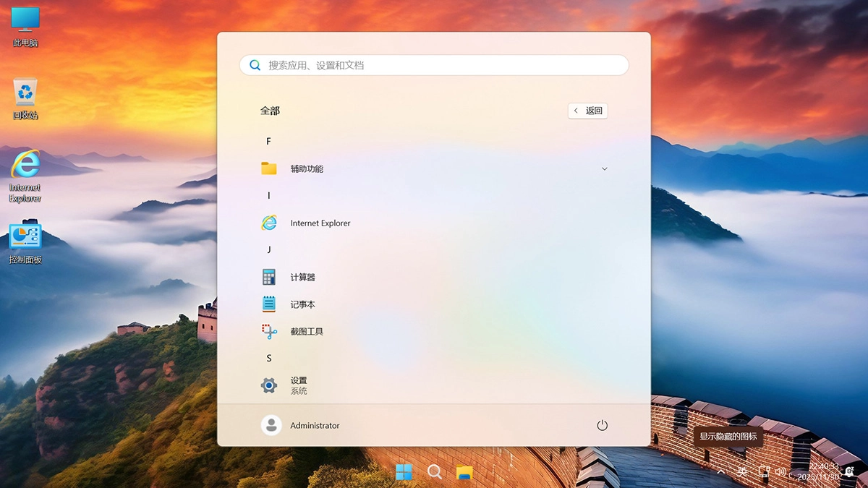The height and width of the screenshot is (488, 868).
Task: Switch input language via 英 indicator
Action: (741, 472)
